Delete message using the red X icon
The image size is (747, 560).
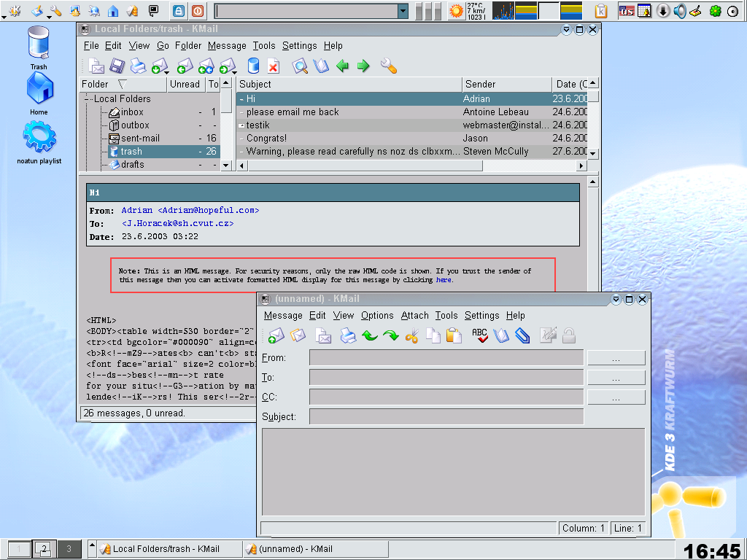point(273,66)
